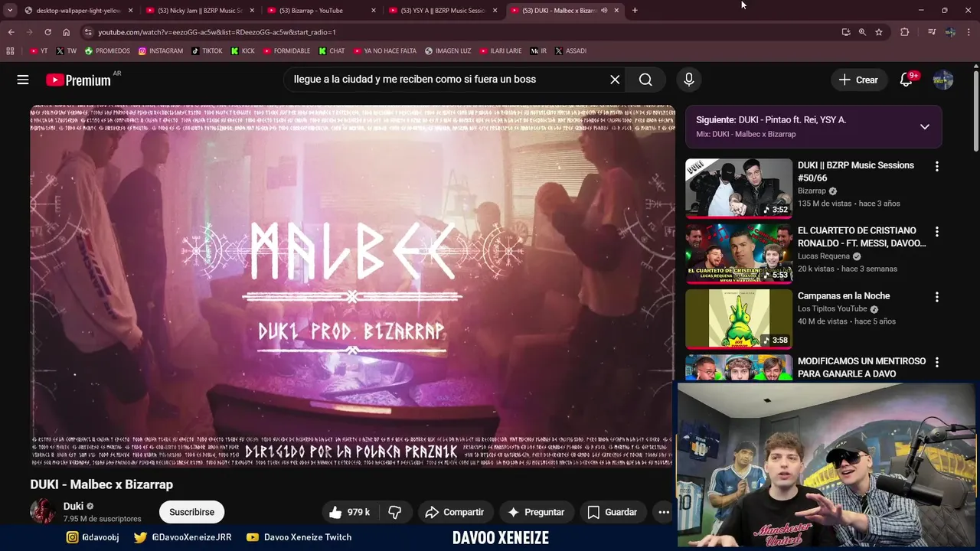Open account avatar menu
Image resolution: width=980 pixels, height=551 pixels.
click(x=943, y=80)
